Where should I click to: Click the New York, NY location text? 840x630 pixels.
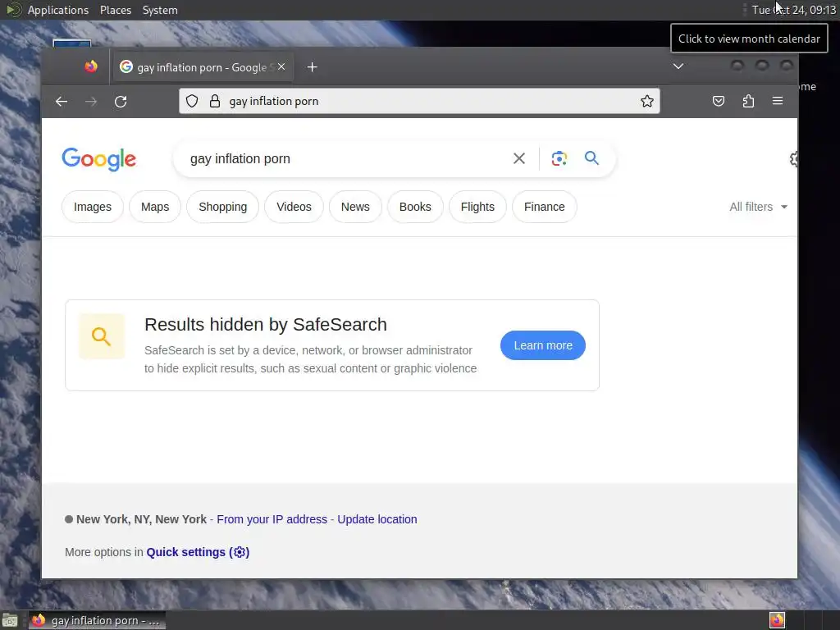(141, 519)
